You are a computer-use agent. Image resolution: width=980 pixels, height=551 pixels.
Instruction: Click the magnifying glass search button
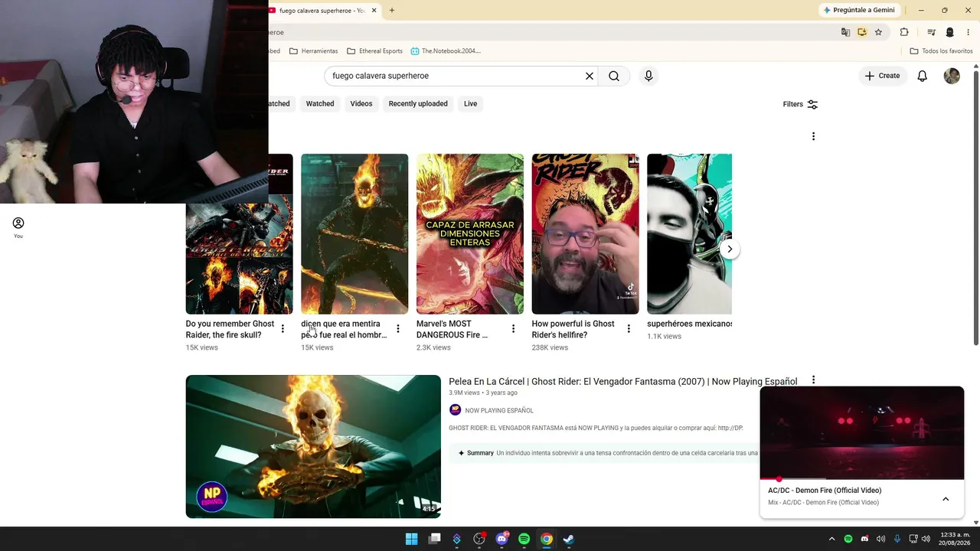tap(614, 76)
